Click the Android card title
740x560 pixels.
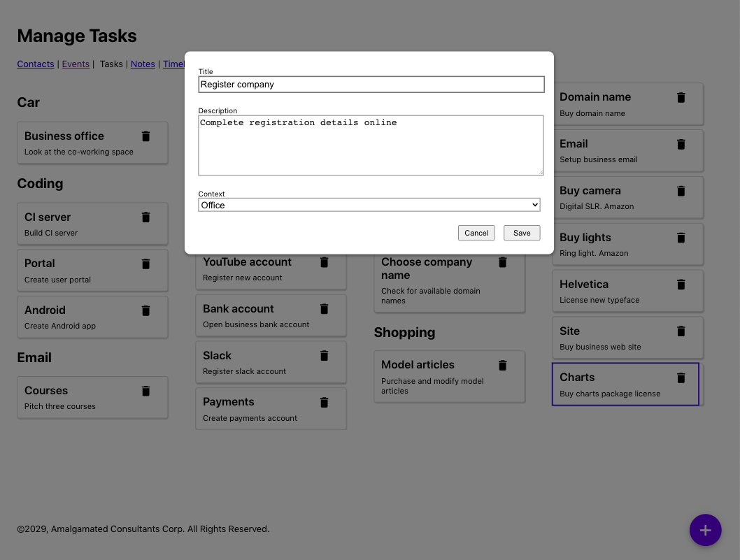(x=45, y=310)
